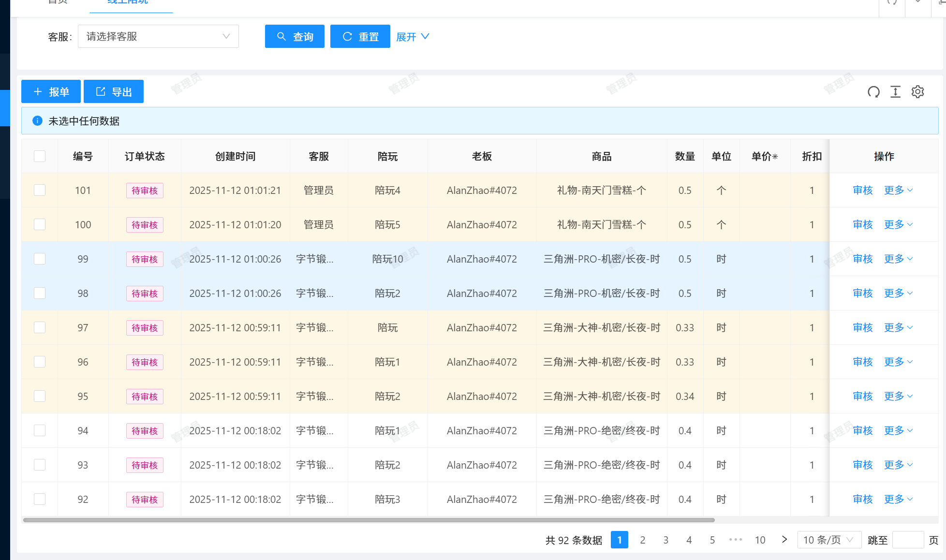
Task: Go to the next page with the arrow
Action: point(784,540)
